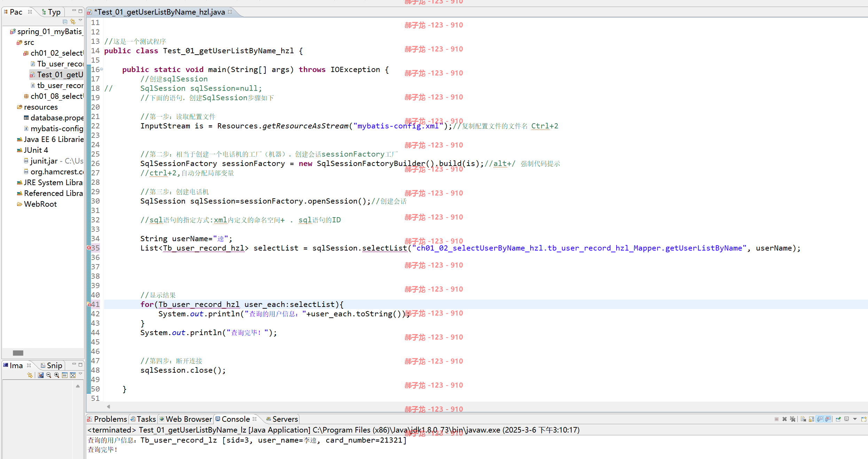Toggle Console Scroll Lock
Viewport: 868px width, 459px height.
[812, 419]
